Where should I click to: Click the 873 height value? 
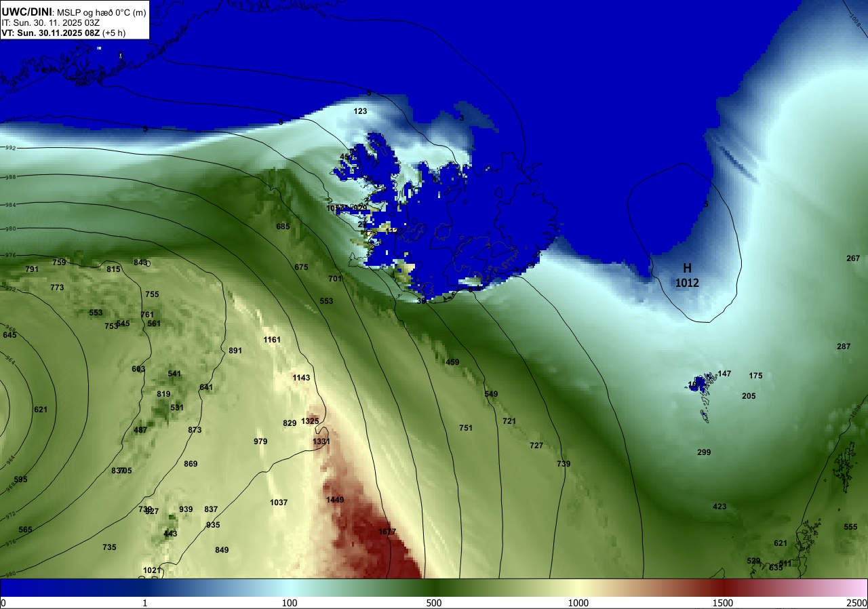195,430
